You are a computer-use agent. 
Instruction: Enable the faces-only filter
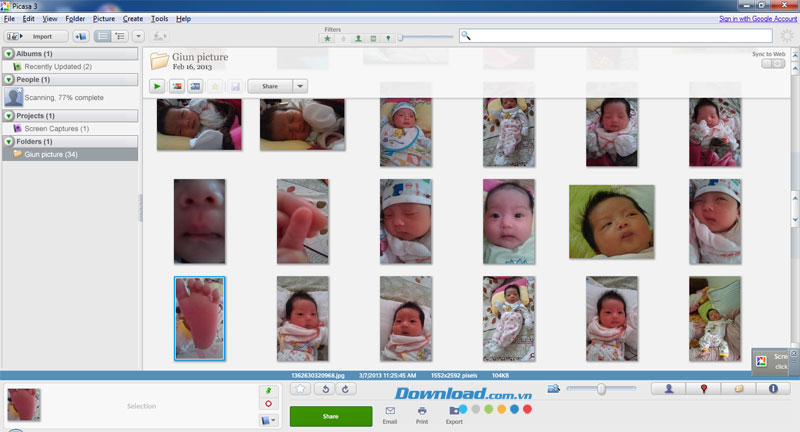pyautogui.click(x=357, y=38)
